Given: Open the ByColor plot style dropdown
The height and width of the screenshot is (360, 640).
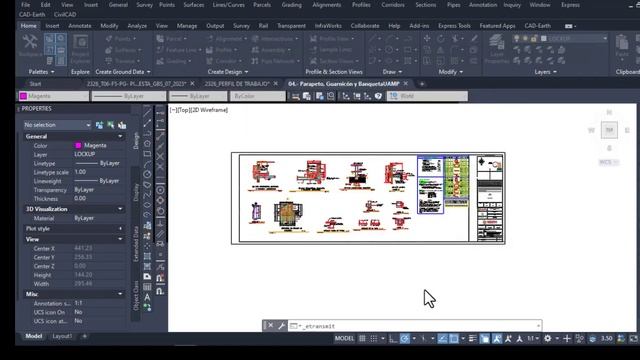Looking at the screenshot, I should pos(258,96).
